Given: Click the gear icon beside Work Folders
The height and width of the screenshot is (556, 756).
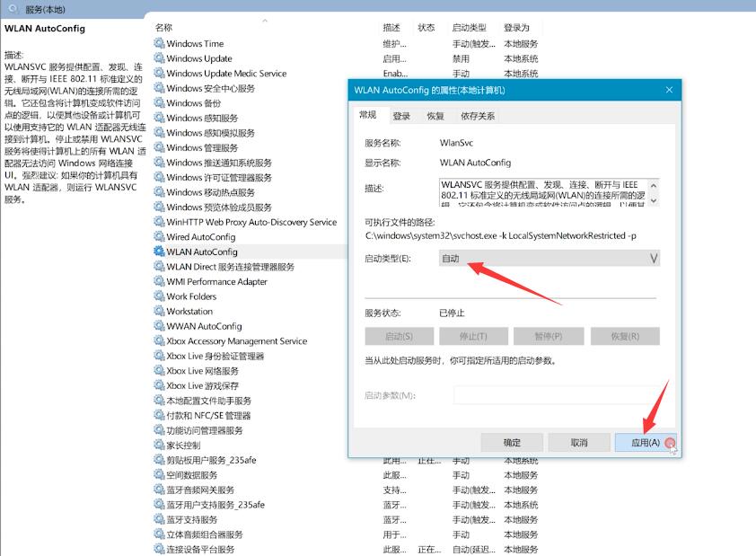Looking at the screenshot, I should click(x=159, y=296).
